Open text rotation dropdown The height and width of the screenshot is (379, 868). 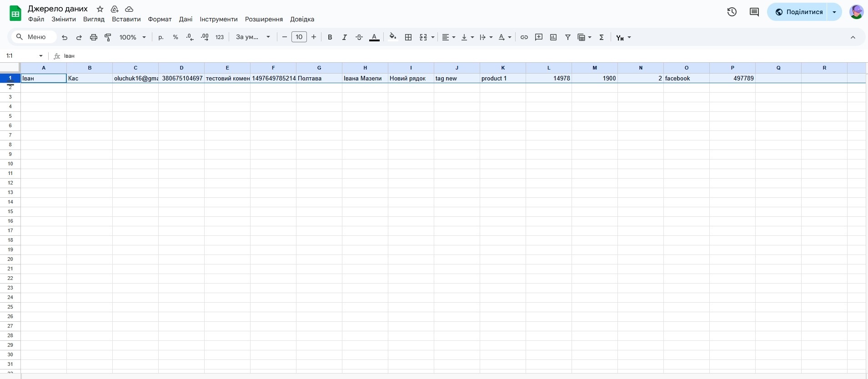click(505, 37)
